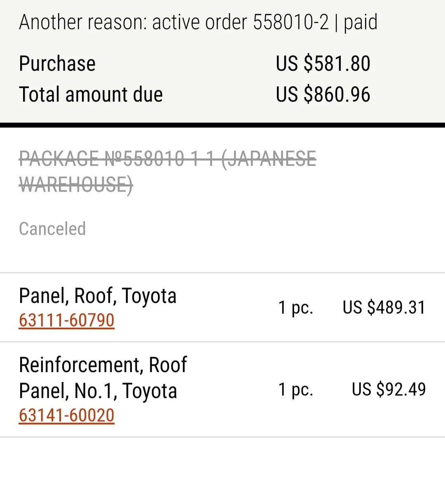The width and height of the screenshot is (445, 504).
Task: Click the Canceled status label
Action: point(52,229)
